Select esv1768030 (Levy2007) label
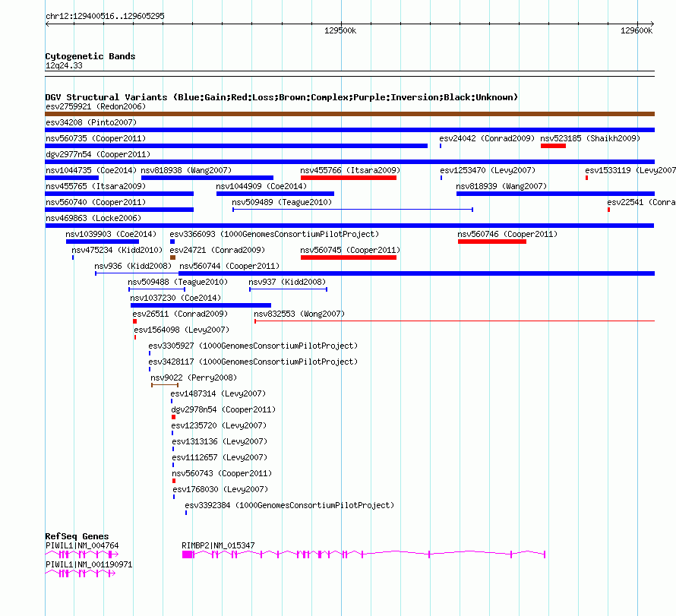Viewport: 676px width, 616px height. [220, 489]
